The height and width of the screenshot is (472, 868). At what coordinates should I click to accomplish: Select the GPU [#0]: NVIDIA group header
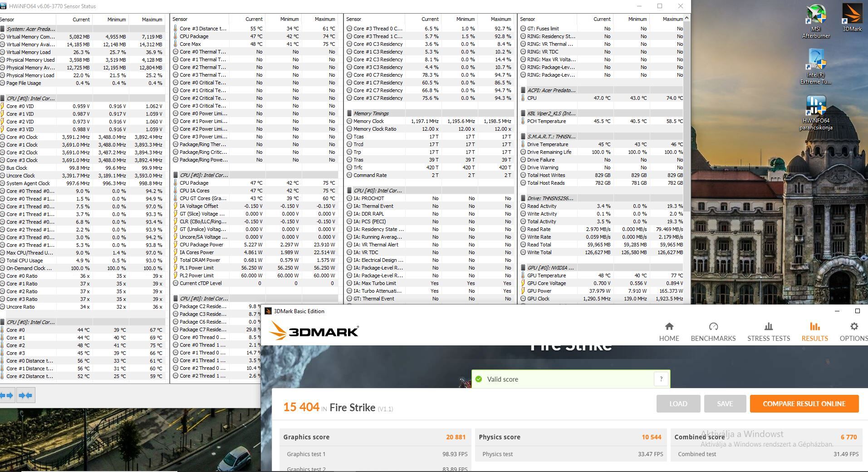coord(602,268)
